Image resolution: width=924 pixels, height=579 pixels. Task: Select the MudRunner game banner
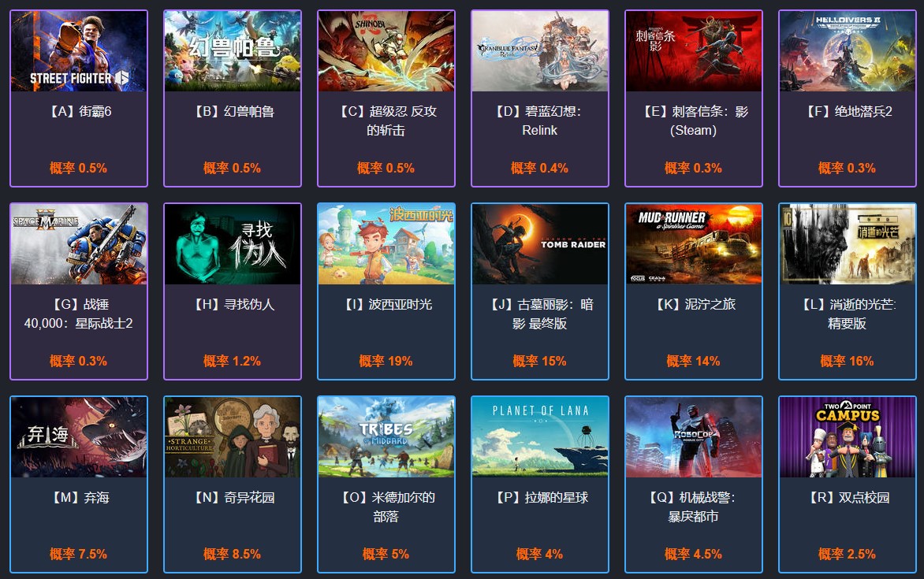694,244
